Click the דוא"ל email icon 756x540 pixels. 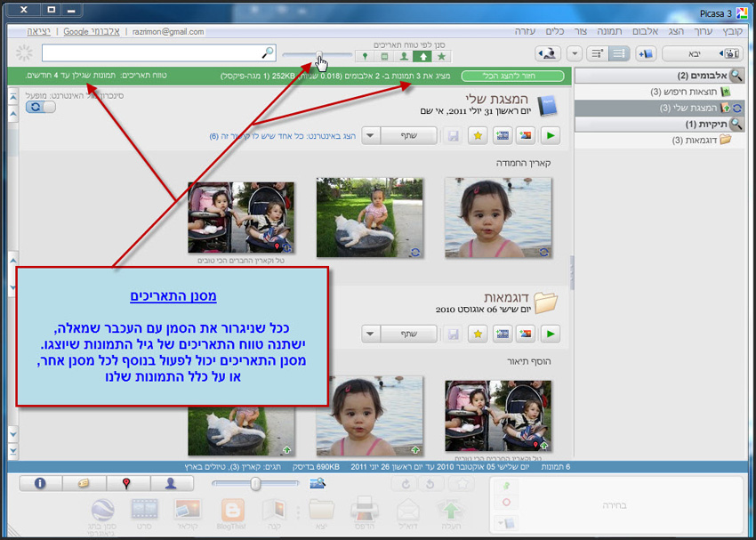tap(408, 513)
